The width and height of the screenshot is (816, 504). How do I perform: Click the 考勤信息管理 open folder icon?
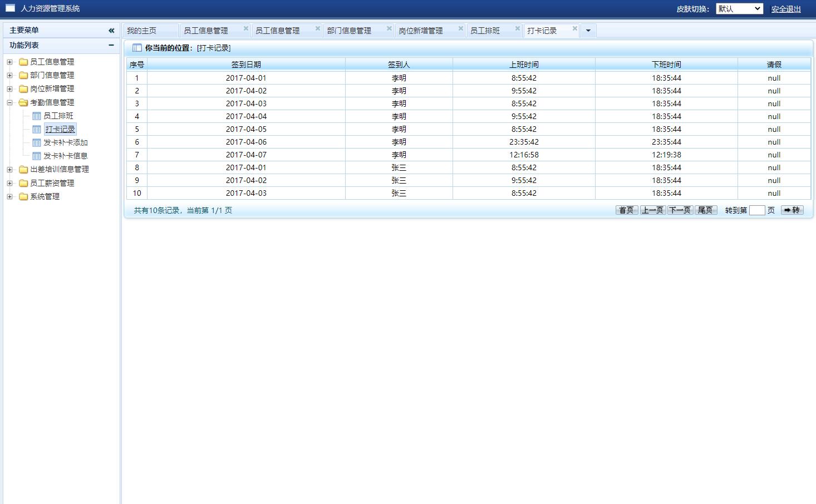pos(23,102)
